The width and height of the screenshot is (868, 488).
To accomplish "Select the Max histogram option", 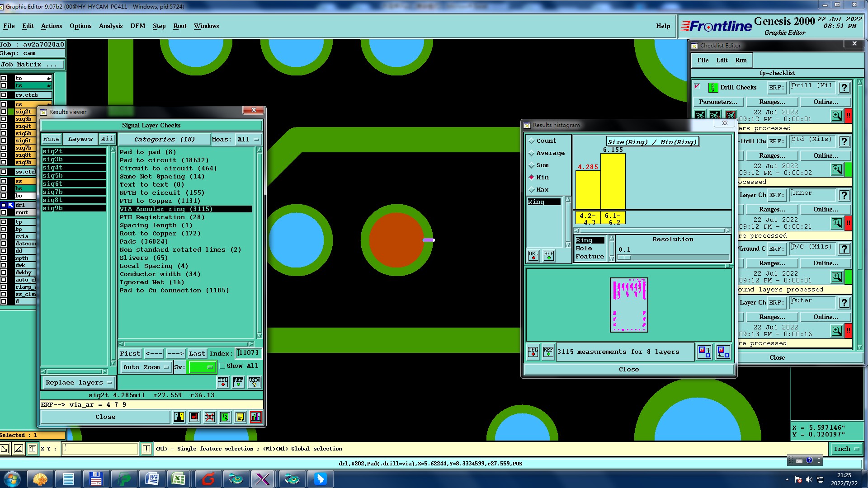I will pyautogui.click(x=532, y=190).
